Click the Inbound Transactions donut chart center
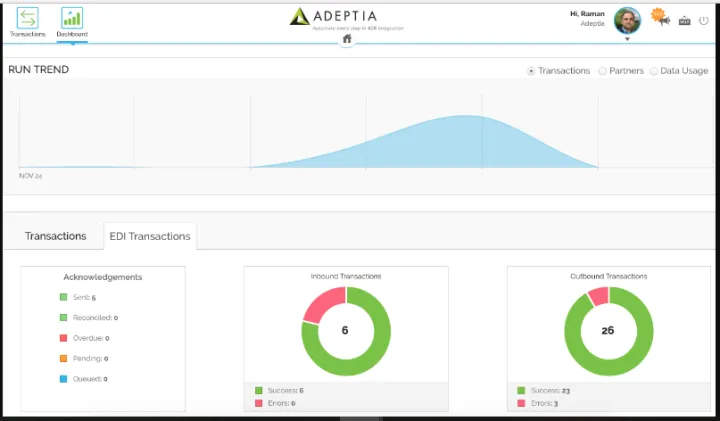720x421 pixels. tap(345, 329)
